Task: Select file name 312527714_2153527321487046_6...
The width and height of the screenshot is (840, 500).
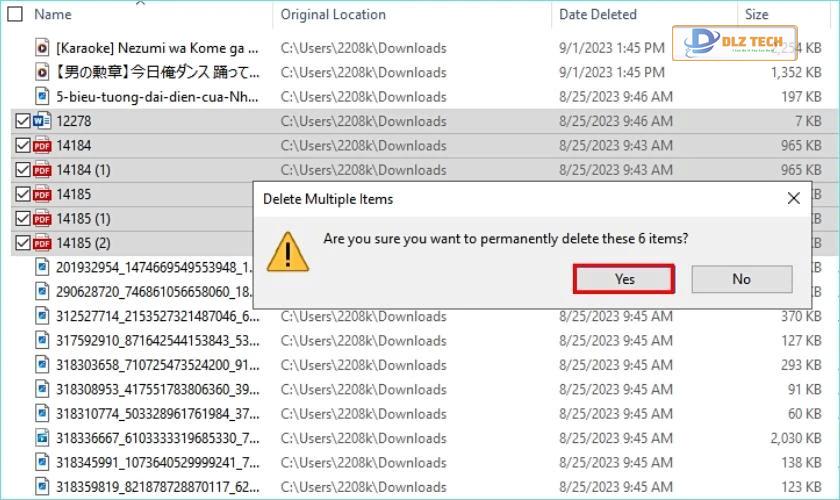Action: [x=158, y=316]
